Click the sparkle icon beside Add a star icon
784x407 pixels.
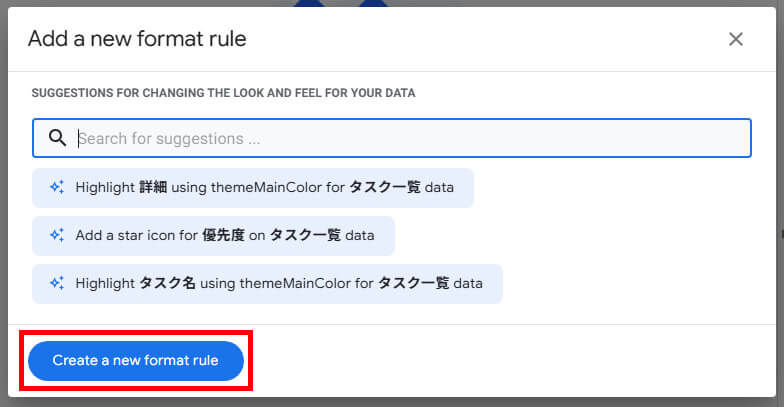pos(56,235)
